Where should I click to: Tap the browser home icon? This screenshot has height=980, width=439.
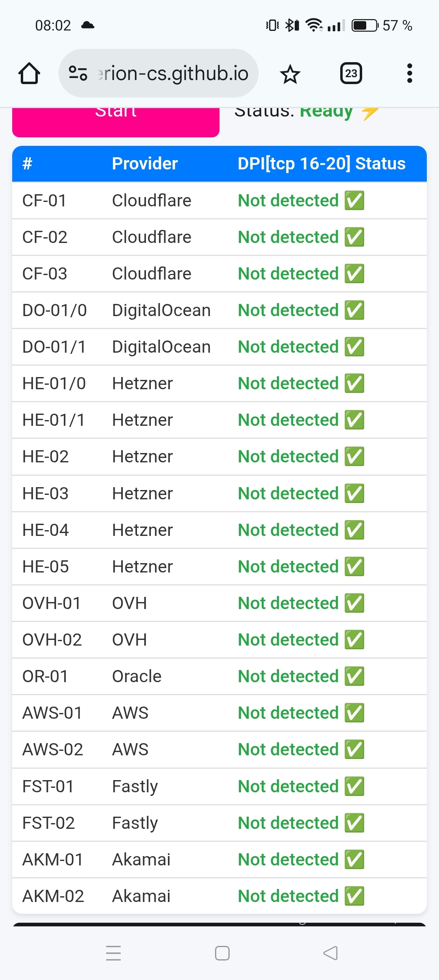click(x=29, y=74)
